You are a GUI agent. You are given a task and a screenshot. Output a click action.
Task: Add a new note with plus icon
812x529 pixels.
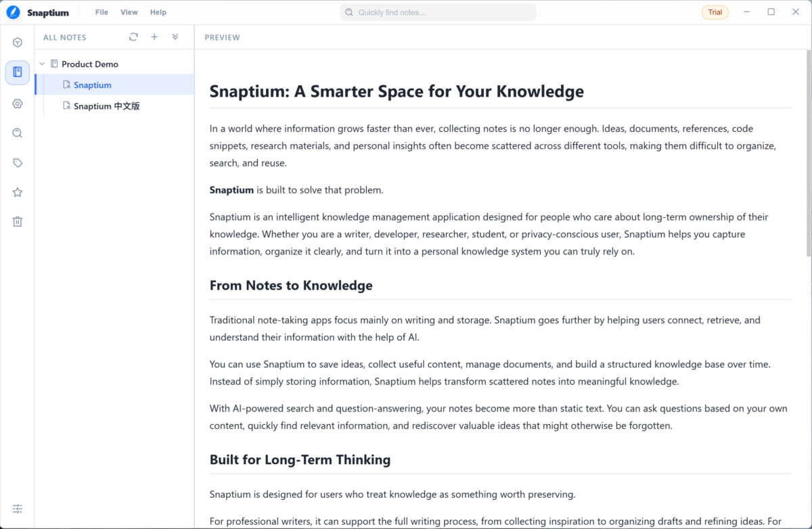tap(154, 37)
